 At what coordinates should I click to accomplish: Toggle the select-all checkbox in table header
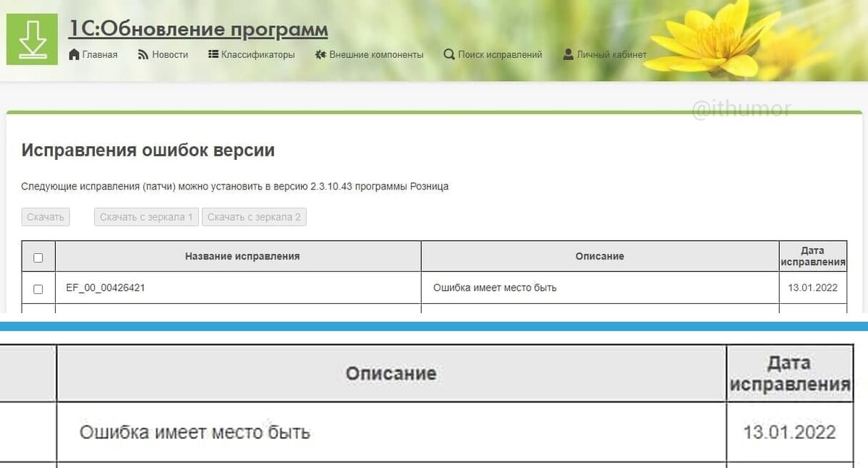click(38, 258)
